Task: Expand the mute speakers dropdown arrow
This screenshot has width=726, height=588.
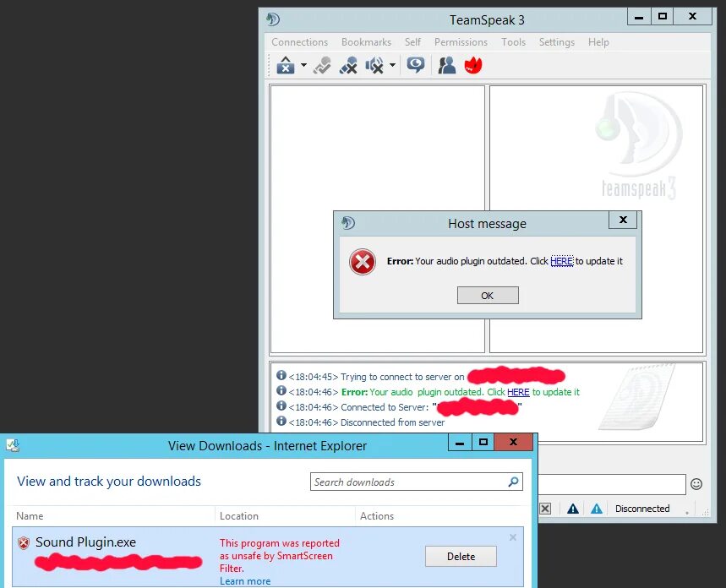Action: click(x=392, y=65)
